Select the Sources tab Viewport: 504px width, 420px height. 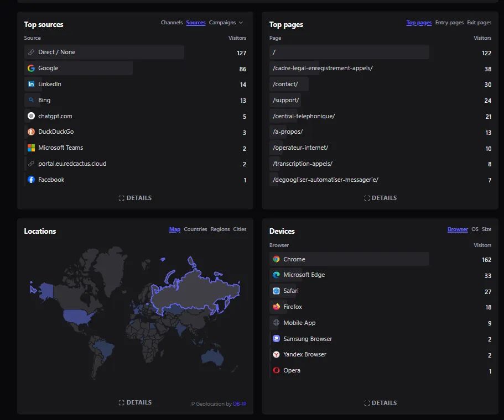(x=196, y=23)
